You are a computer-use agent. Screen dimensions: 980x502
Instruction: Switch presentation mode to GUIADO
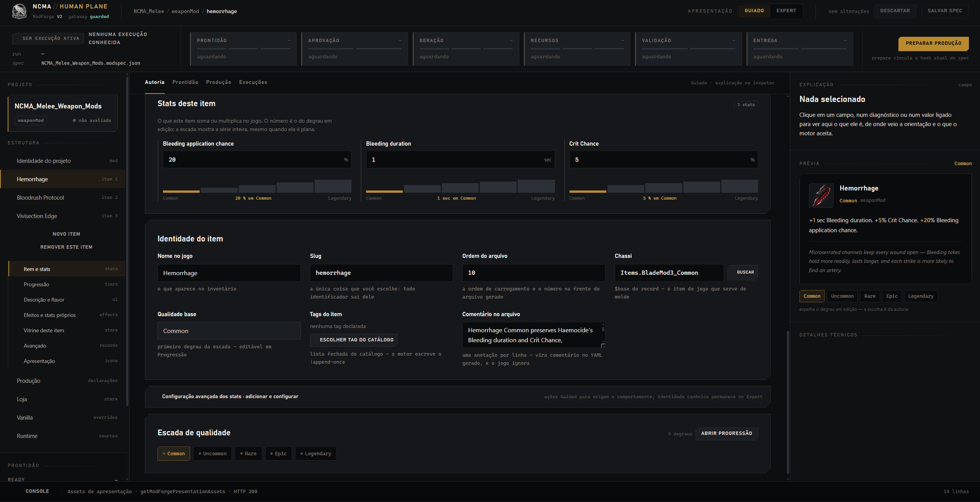point(754,11)
